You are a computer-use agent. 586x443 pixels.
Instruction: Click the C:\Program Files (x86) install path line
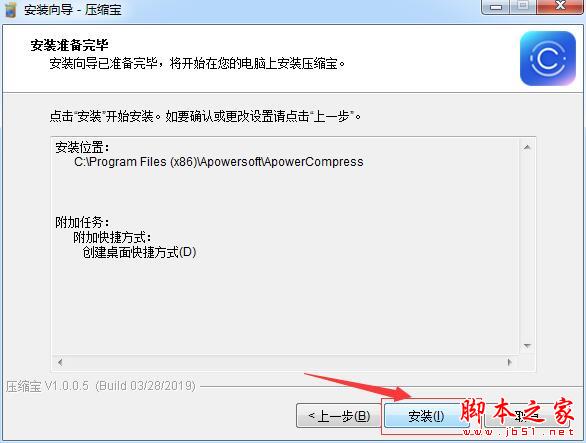[x=219, y=162]
